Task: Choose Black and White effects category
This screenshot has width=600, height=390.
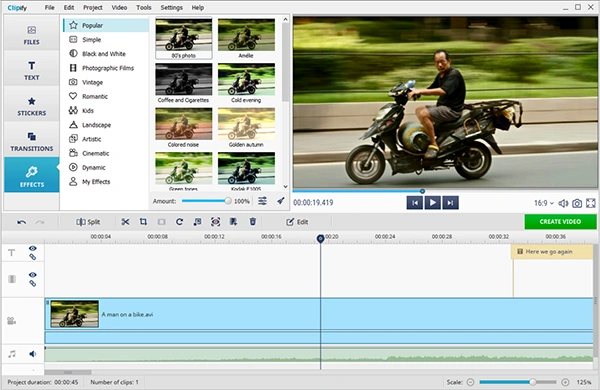Action: (x=106, y=54)
